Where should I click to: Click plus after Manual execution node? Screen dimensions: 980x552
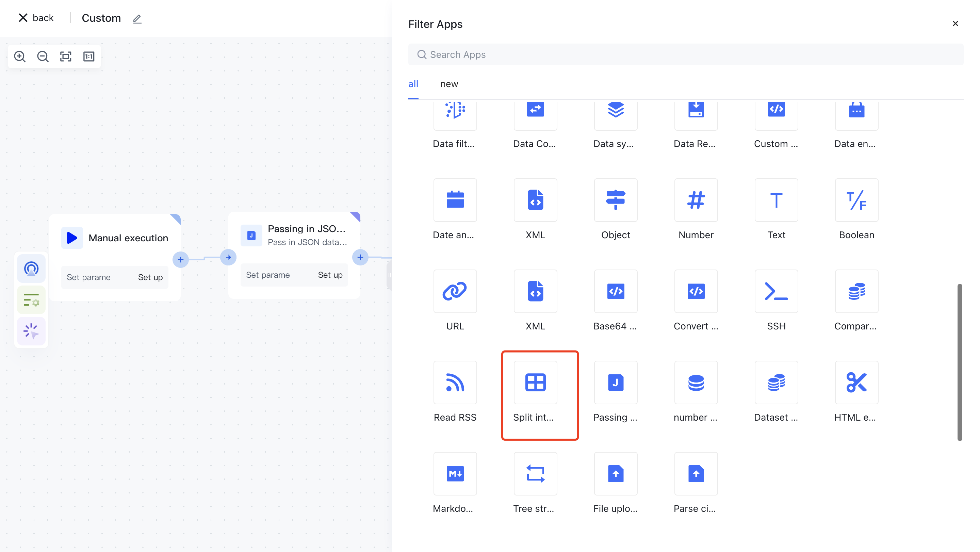coord(181,260)
